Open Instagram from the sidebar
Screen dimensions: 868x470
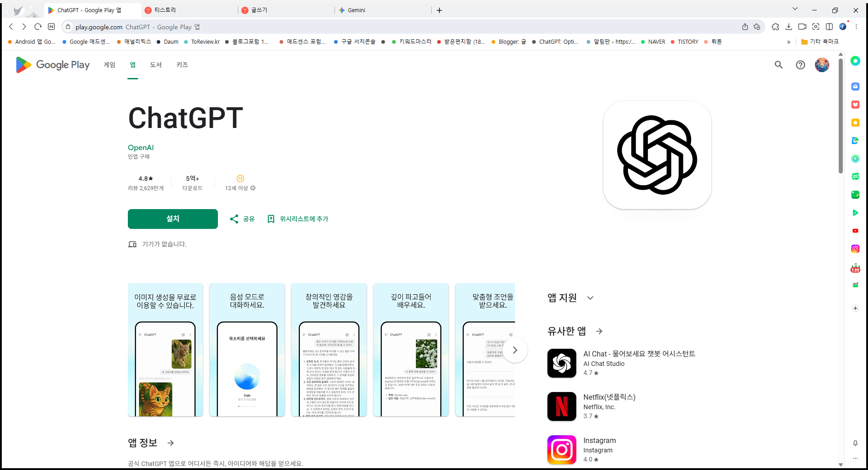[x=855, y=249]
